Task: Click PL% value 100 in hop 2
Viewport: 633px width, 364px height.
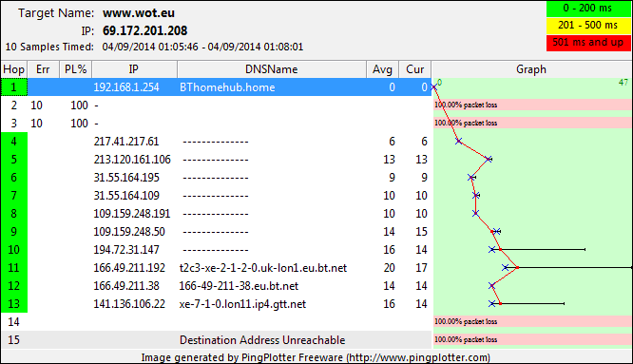Action: (x=79, y=105)
